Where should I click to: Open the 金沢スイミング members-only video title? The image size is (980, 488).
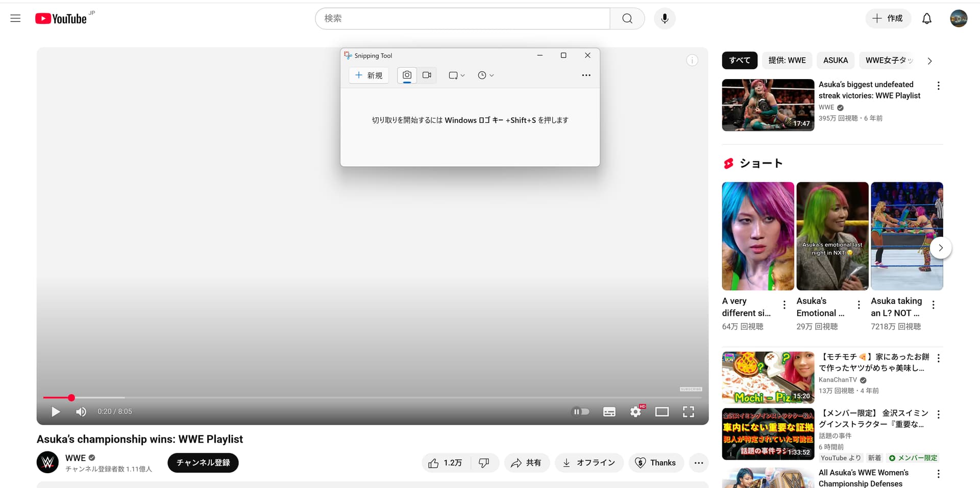(873, 419)
